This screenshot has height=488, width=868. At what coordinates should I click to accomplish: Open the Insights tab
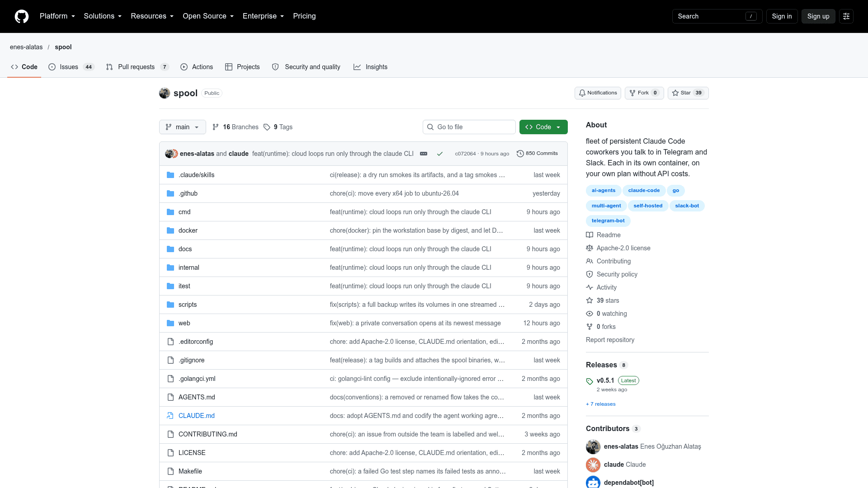(x=371, y=67)
